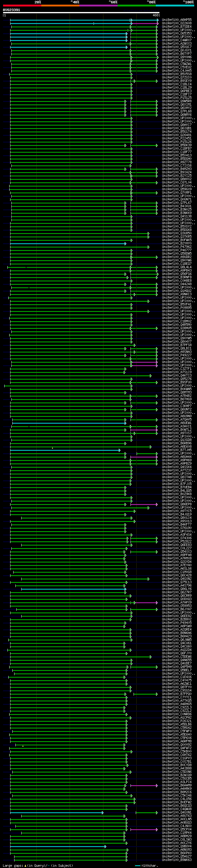Click the green ~80% identity color bar

tap(137, 6)
